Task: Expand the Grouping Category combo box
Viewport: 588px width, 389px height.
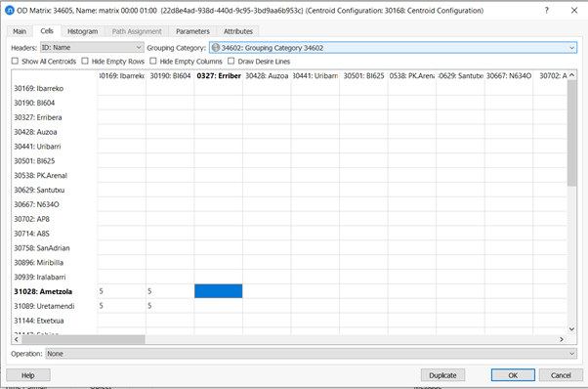Action: pos(393,48)
